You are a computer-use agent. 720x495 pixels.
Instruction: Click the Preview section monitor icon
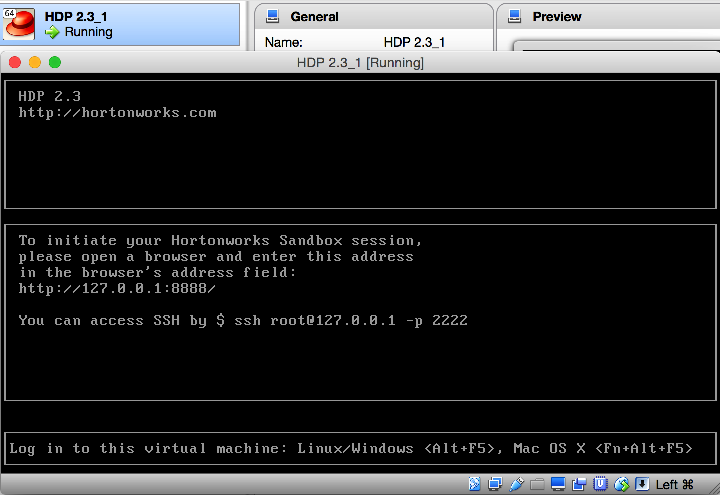(515, 17)
